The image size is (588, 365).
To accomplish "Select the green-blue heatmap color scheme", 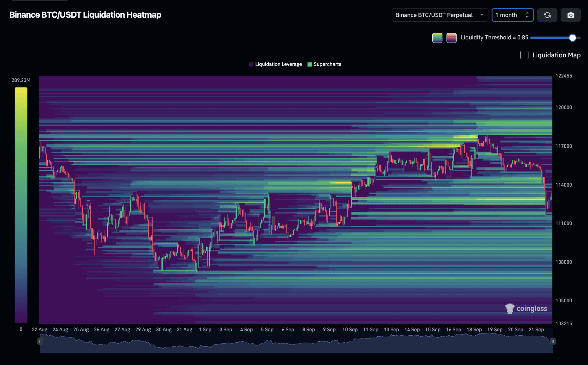I will click(x=437, y=38).
